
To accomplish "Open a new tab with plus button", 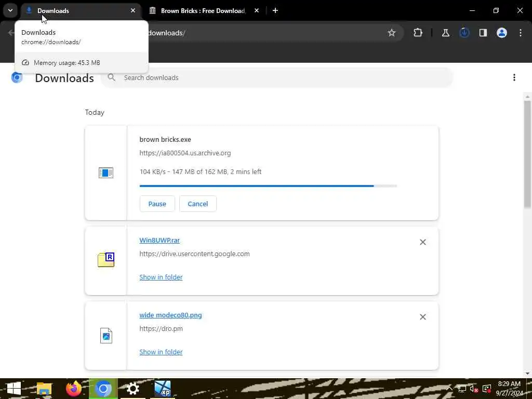I will click(275, 10).
